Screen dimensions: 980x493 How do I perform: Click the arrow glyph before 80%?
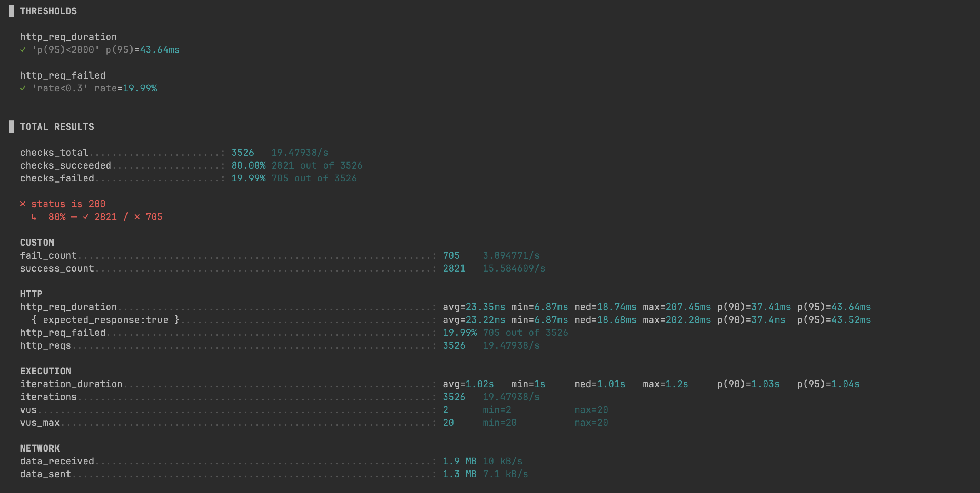coord(34,217)
